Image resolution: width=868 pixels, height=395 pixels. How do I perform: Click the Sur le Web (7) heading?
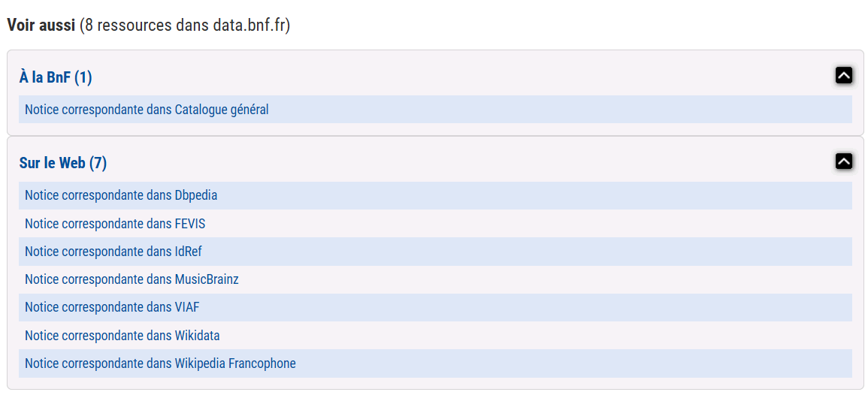coord(63,163)
